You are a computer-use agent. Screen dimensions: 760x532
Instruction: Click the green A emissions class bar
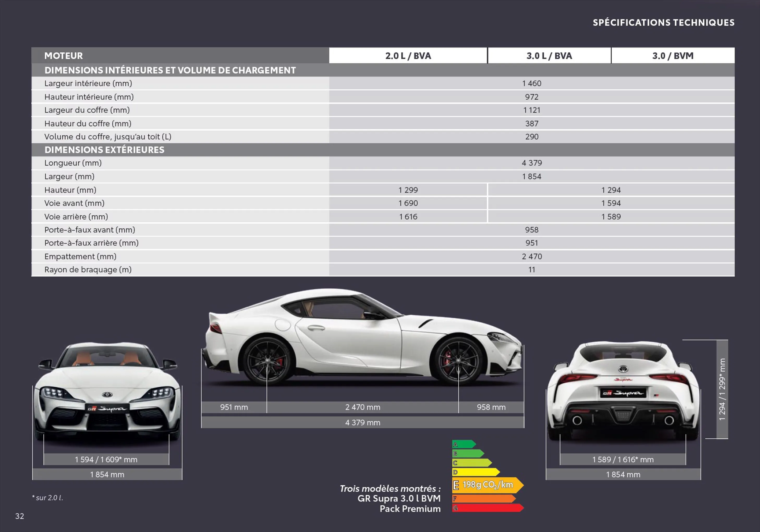464,444
